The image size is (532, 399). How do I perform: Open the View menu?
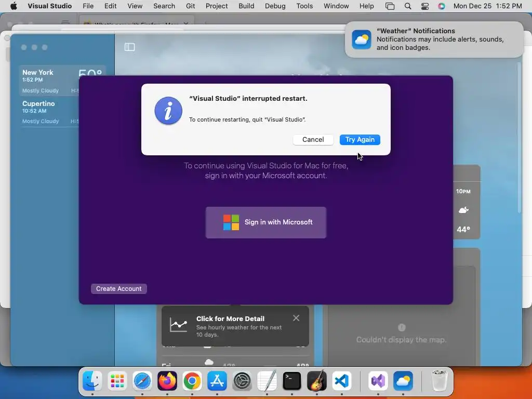pyautogui.click(x=135, y=6)
